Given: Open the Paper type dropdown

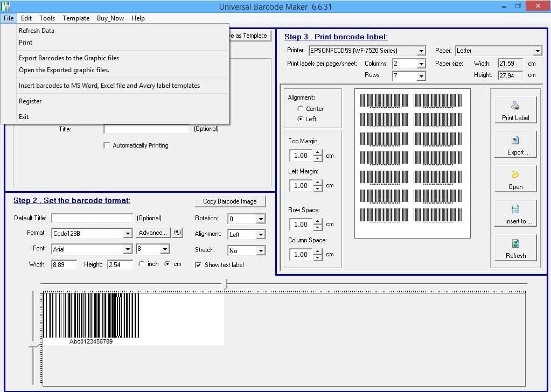Looking at the screenshot, I should 538,51.
